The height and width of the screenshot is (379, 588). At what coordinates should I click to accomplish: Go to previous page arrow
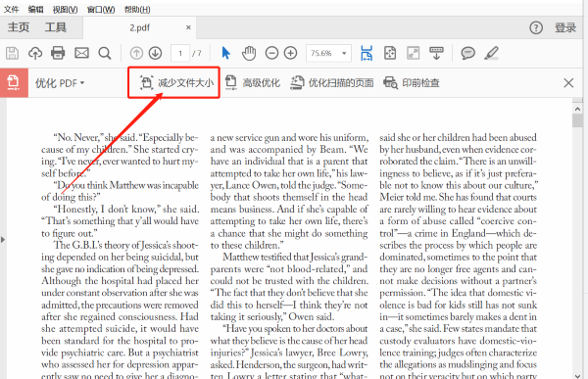(136, 53)
